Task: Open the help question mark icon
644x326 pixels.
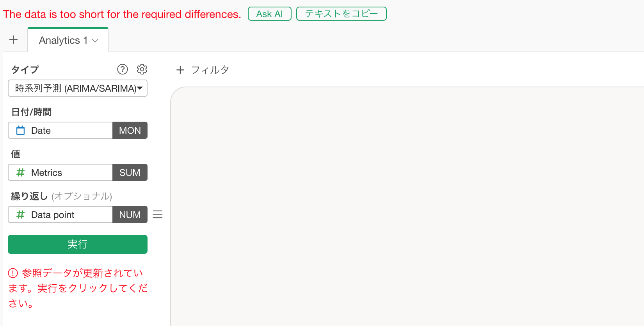Action: coord(123,69)
